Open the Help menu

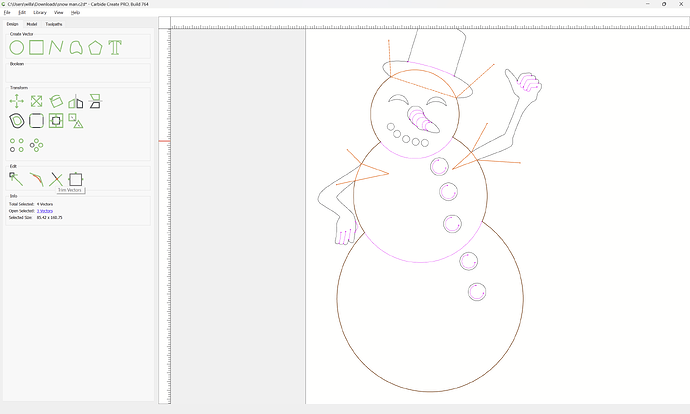click(x=75, y=12)
